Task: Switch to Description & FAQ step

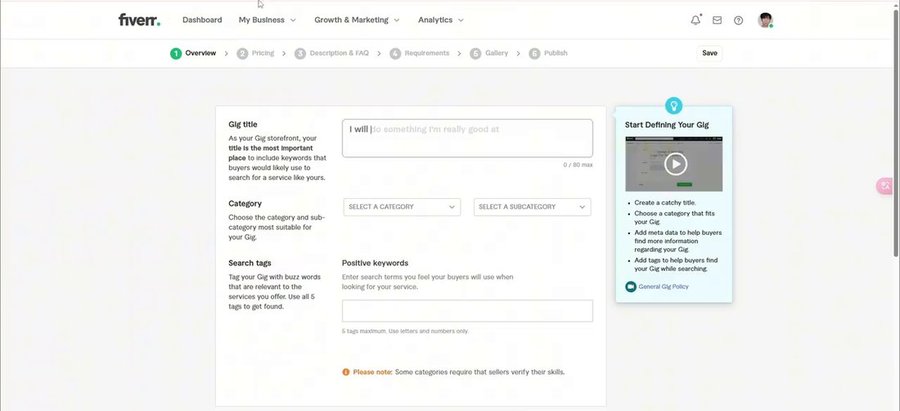Action: [339, 53]
